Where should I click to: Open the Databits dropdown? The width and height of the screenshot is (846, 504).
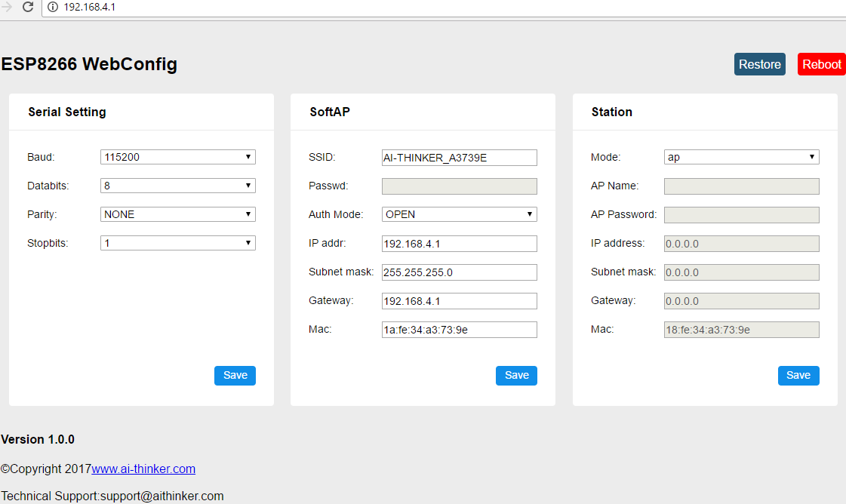tap(178, 186)
